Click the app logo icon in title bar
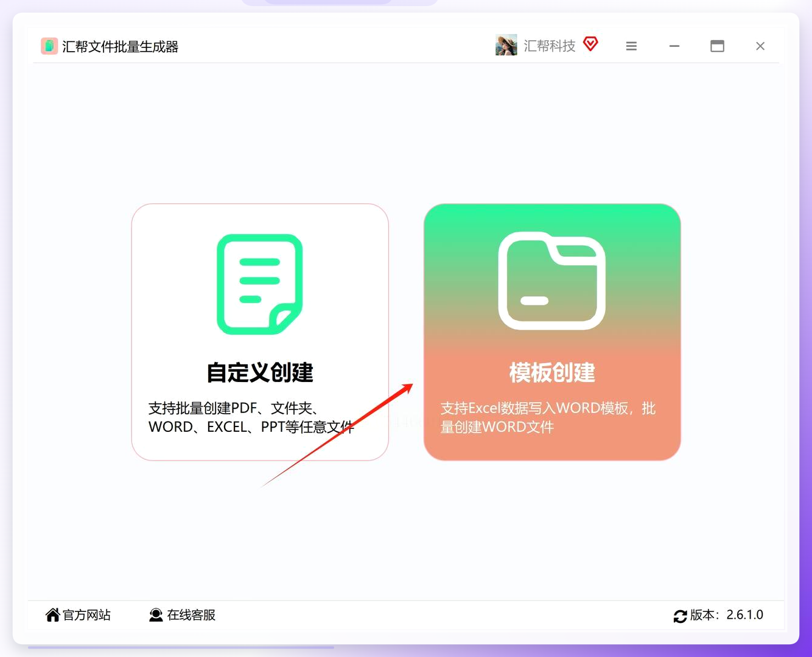This screenshot has height=657, width=812. coord(49,46)
